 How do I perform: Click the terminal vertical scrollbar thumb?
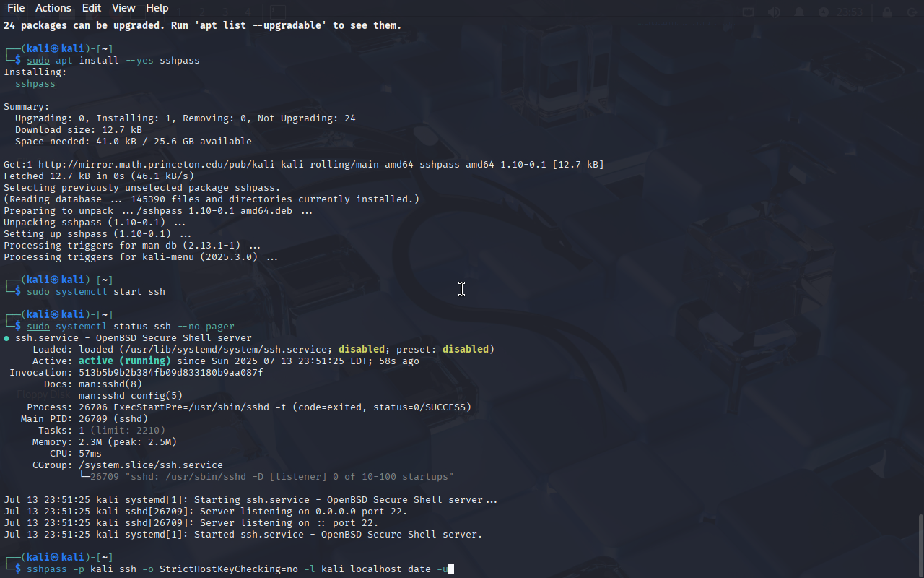click(920, 545)
